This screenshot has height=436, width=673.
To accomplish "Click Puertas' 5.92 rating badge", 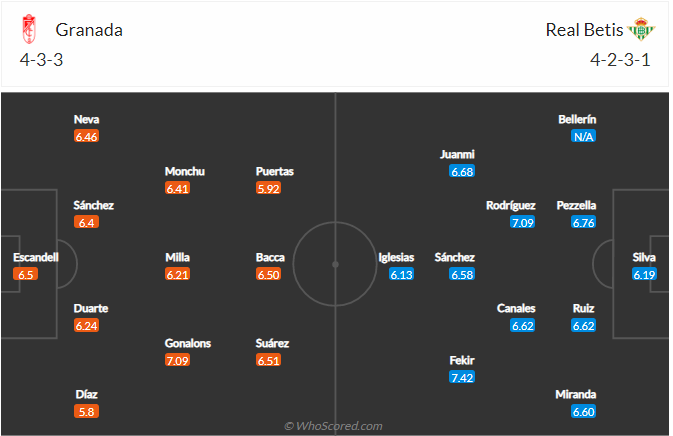I will [268, 188].
